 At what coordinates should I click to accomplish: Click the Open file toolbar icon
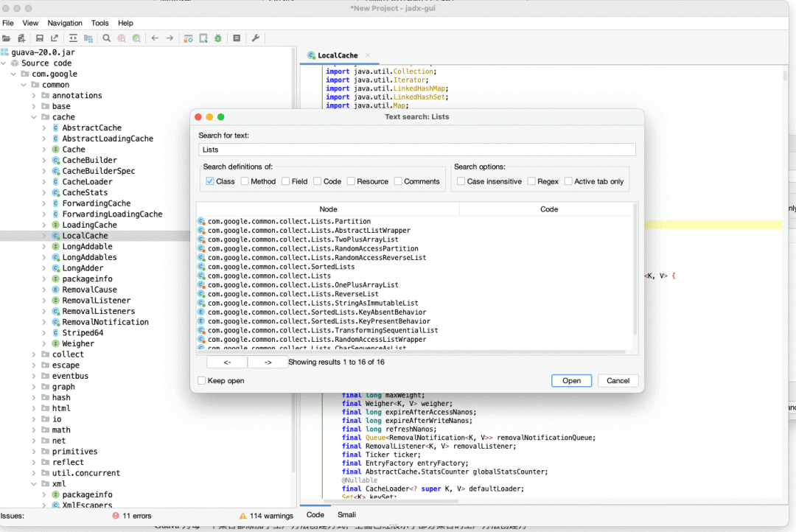(7, 38)
